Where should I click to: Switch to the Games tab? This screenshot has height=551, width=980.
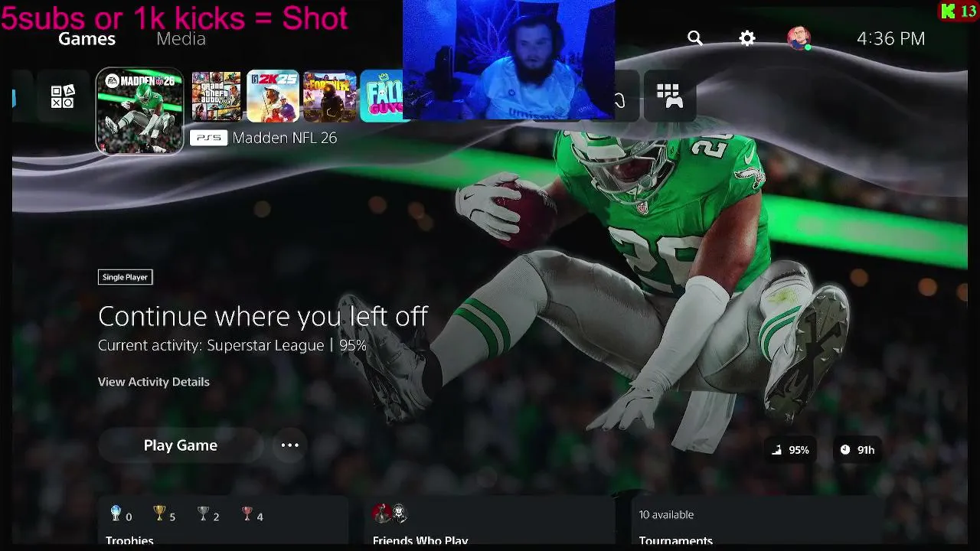(87, 38)
